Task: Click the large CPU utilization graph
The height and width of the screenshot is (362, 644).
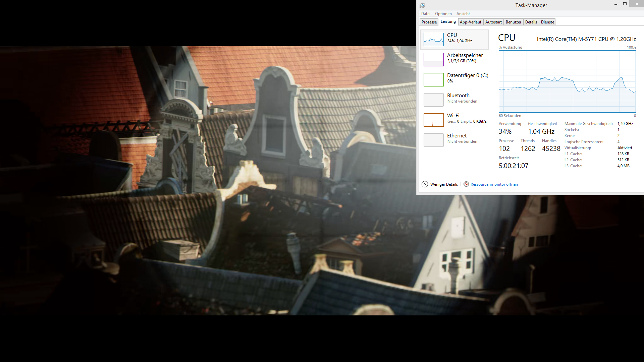Action: pyautogui.click(x=567, y=81)
